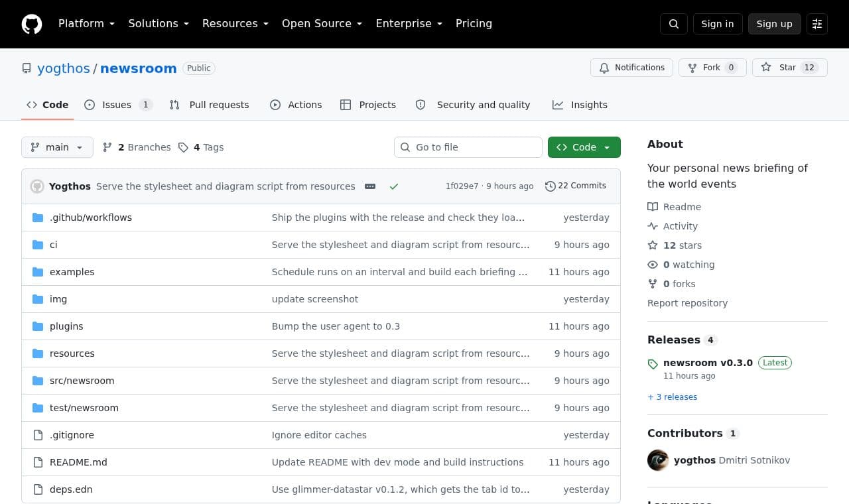Screen dimensions: 849x504
Task: Click the tag icon beside newsroom v0.3.0
Action: point(653,363)
